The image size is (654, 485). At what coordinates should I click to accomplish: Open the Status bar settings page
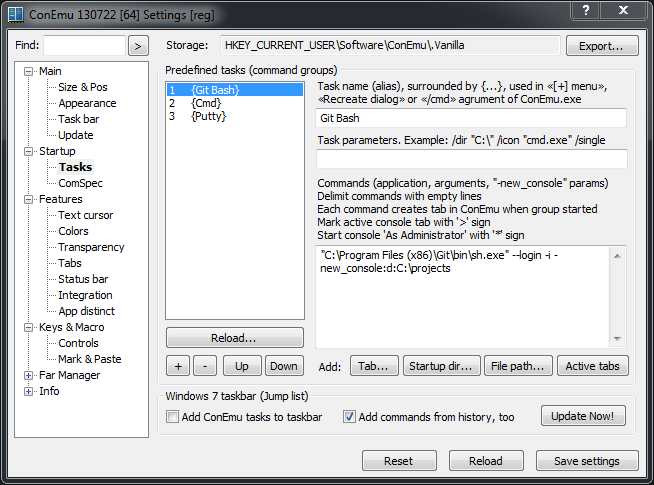[x=83, y=279]
